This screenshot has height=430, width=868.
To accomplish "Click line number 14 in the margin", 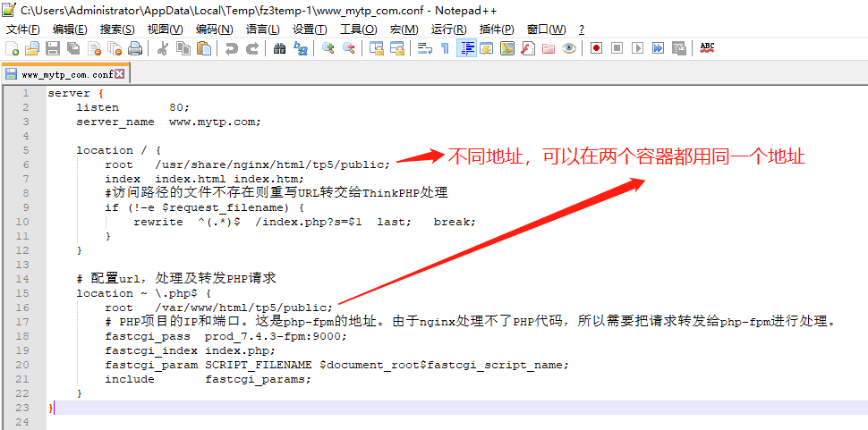I will coord(22,279).
